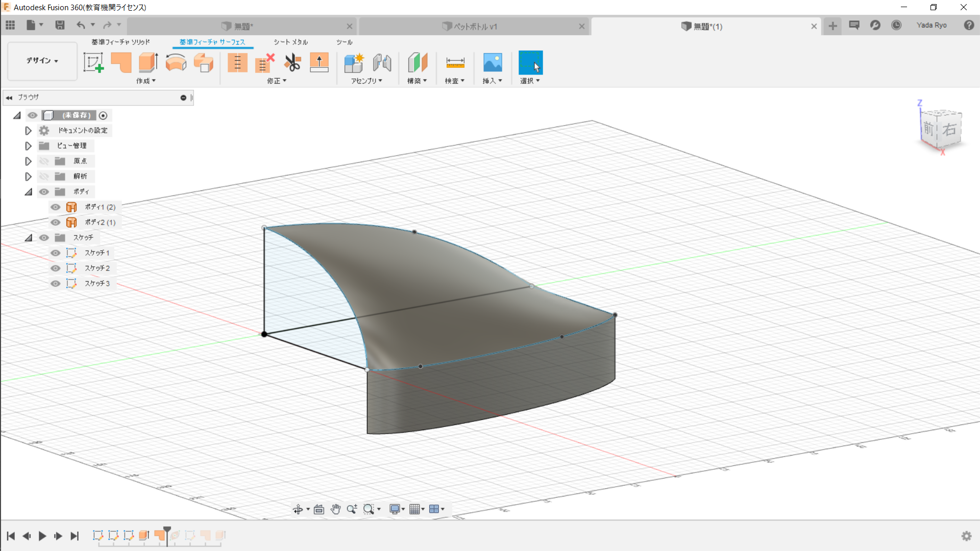Click the Insert image icon in 挿入
Screen dimensions: 980x551
tap(492, 63)
